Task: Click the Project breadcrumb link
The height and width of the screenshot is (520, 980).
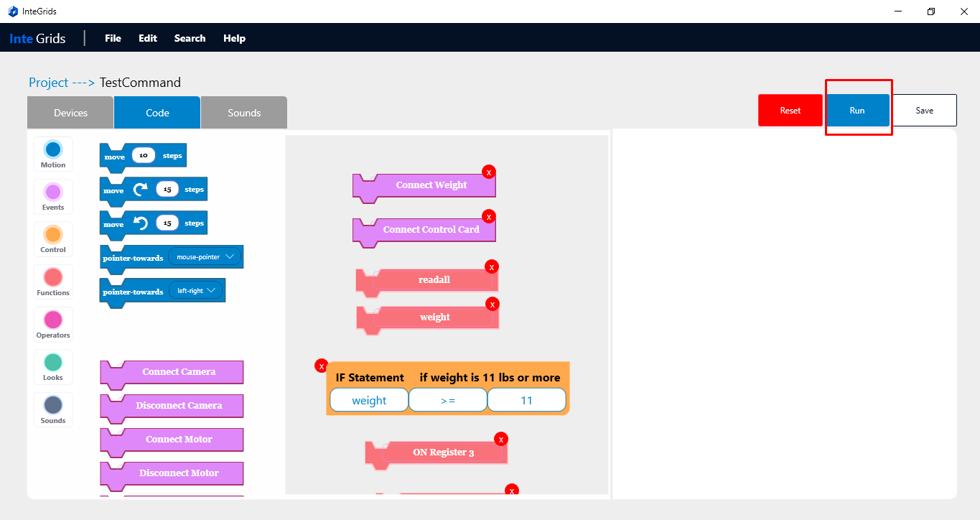Action: click(x=49, y=83)
